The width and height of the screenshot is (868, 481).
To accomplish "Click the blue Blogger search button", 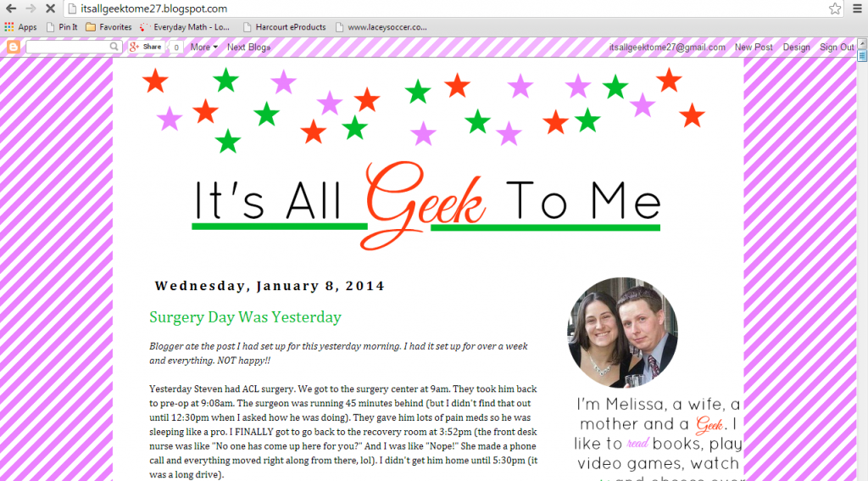I will pyautogui.click(x=116, y=48).
